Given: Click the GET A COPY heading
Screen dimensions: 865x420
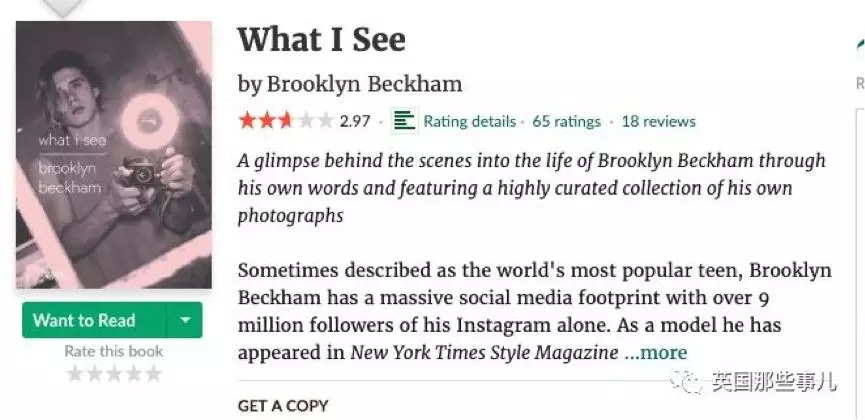Looking at the screenshot, I should pyautogui.click(x=283, y=406).
